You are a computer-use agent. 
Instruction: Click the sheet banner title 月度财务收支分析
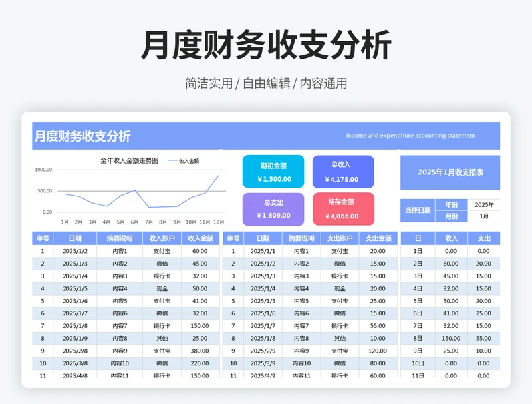click(x=82, y=136)
